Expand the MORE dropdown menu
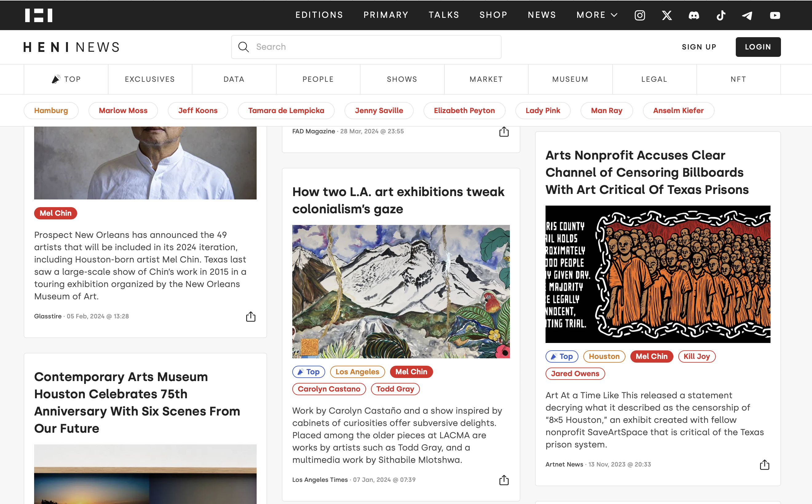This screenshot has width=812, height=504. point(597,15)
